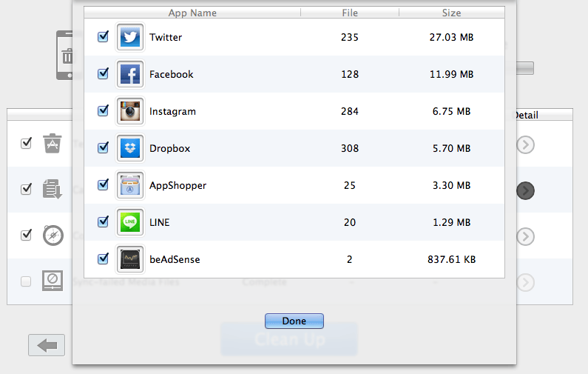
Task: Click the file count 25
Action: [350, 185]
